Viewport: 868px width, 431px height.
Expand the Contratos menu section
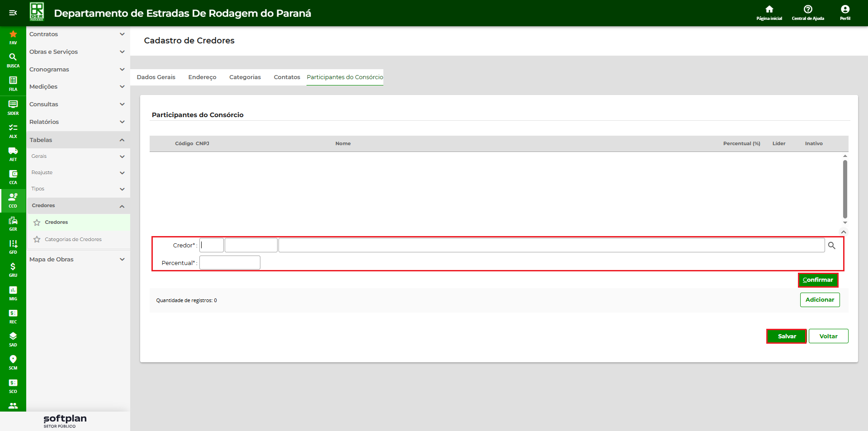tap(77, 34)
